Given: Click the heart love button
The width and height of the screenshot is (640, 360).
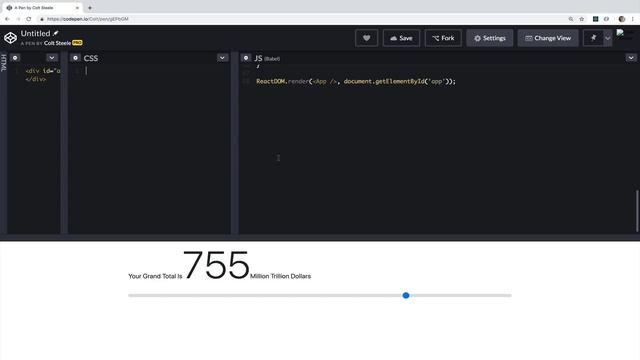Looking at the screenshot, I should click(367, 38).
